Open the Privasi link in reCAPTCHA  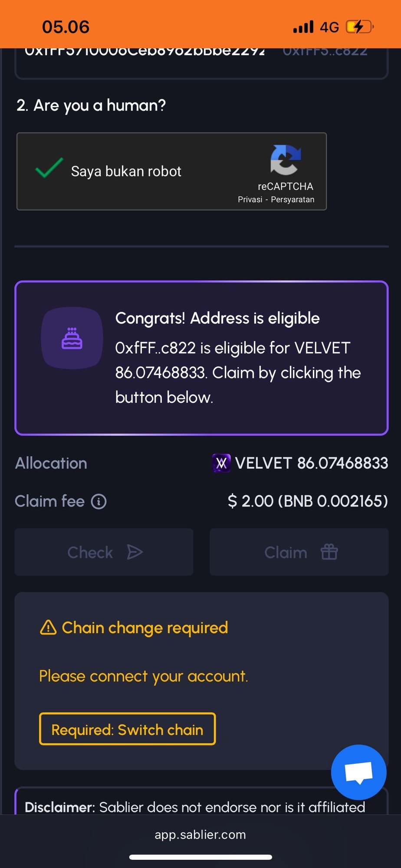(250, 200)
